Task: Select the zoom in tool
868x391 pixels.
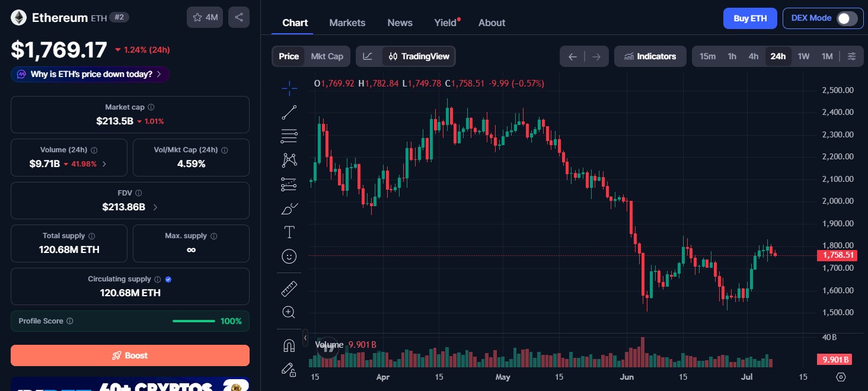Action: point(289,312)
